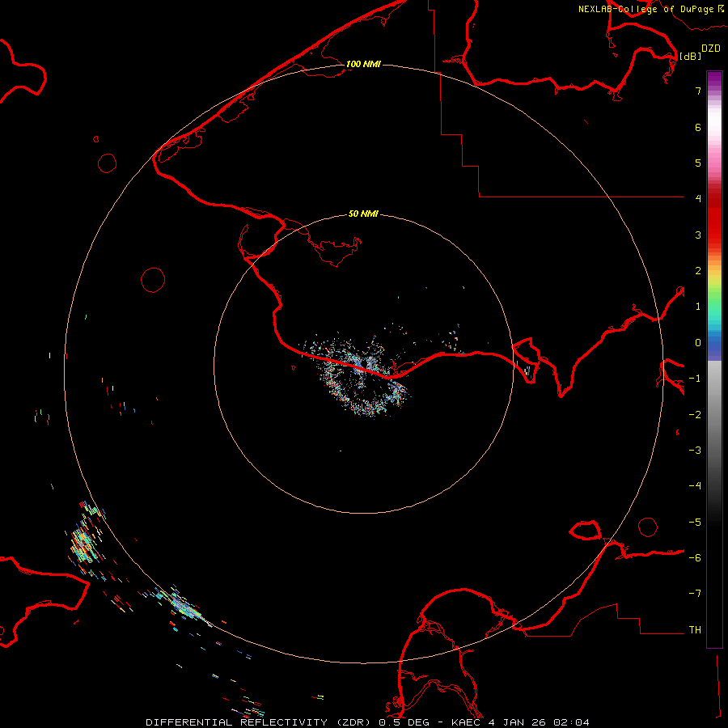The image size is (728, 728).
Task: Click the [dB] units label
Action: 691,56
